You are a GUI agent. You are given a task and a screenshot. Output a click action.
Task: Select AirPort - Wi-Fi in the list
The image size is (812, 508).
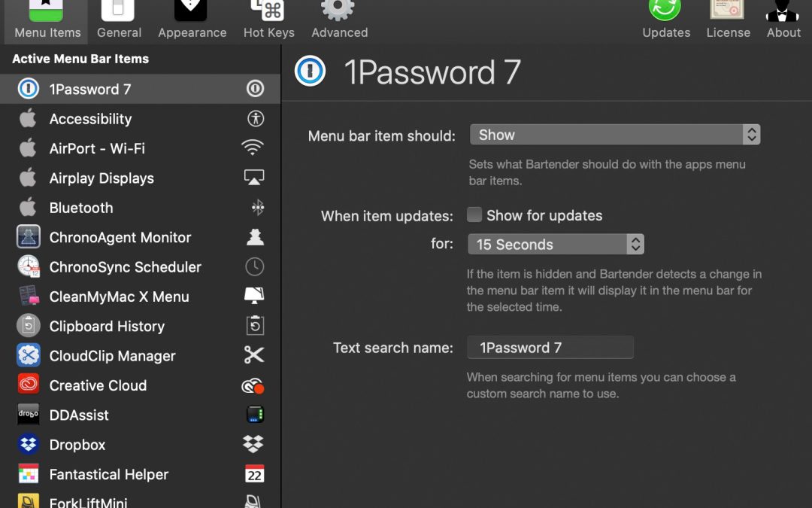coord(97,148)
